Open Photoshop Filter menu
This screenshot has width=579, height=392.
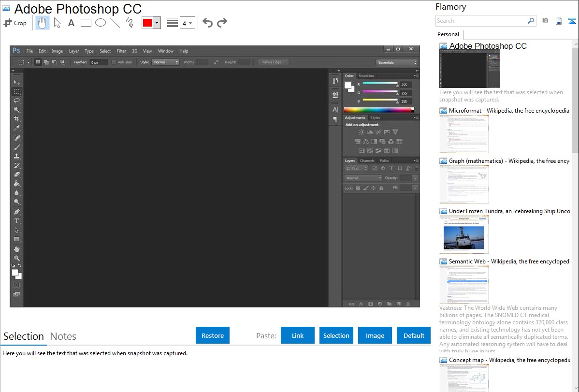click(x=121, y=51)
